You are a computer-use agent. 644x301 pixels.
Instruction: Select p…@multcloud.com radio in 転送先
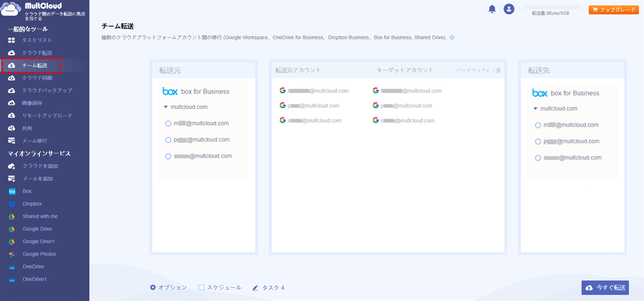tap(538, 142)
